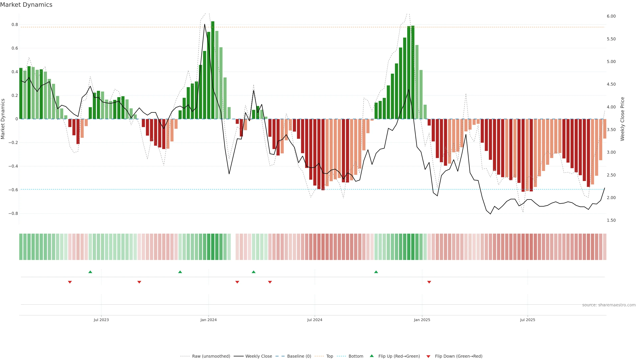
Task: Click the flip-up triangle in spring 2024
Action: click(x=254, y=272)
